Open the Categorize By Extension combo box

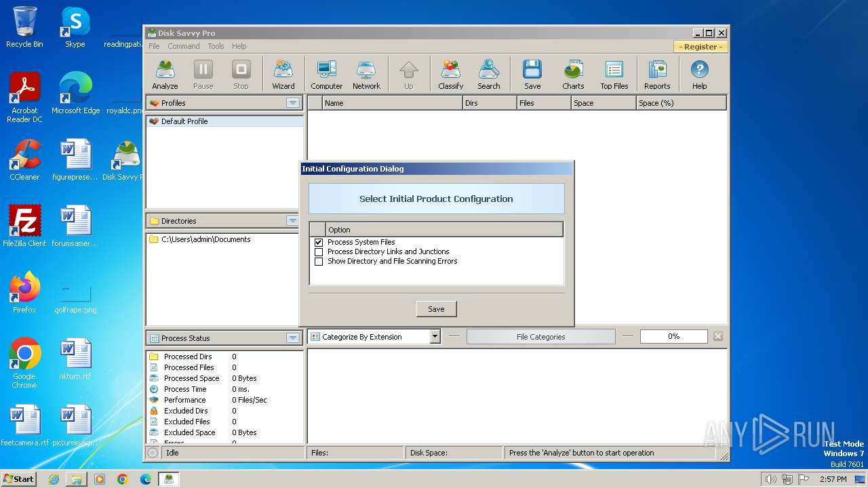click(x=374, y=336)
